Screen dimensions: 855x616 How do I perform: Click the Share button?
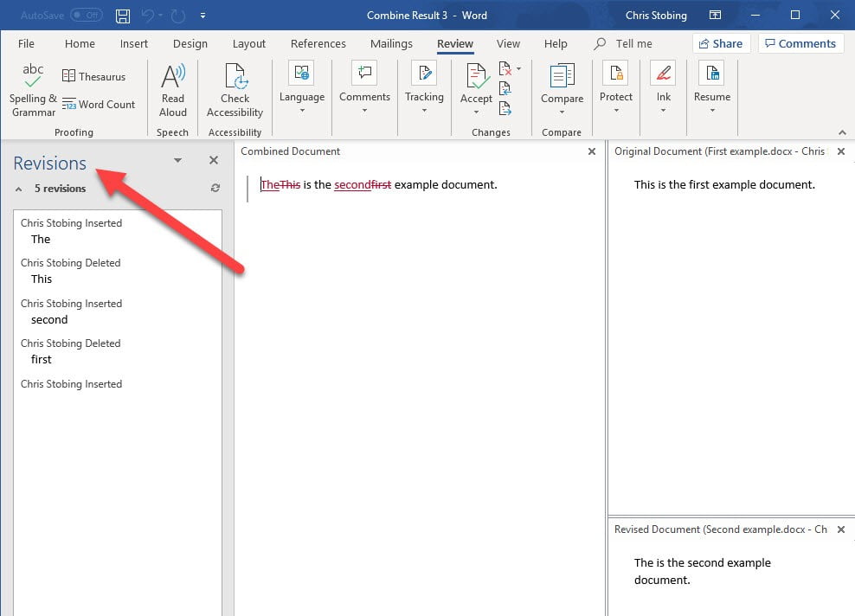click(721, 43)
